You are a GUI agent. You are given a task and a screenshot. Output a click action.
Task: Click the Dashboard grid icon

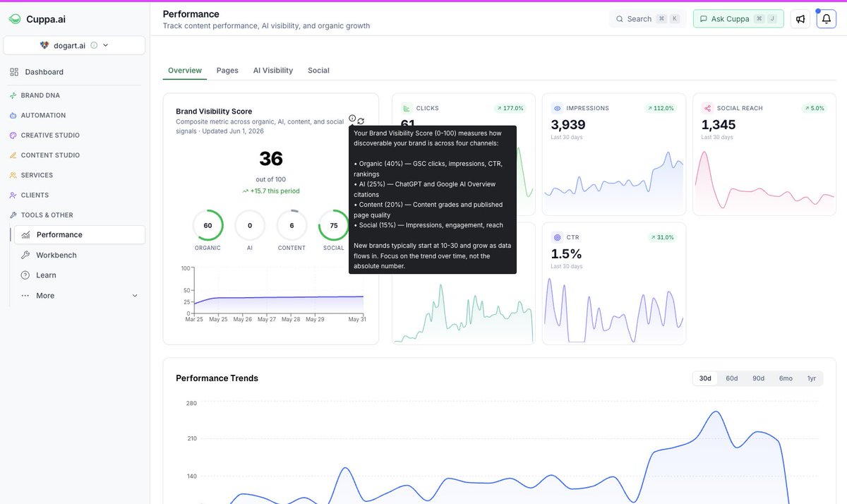[14, 72]
